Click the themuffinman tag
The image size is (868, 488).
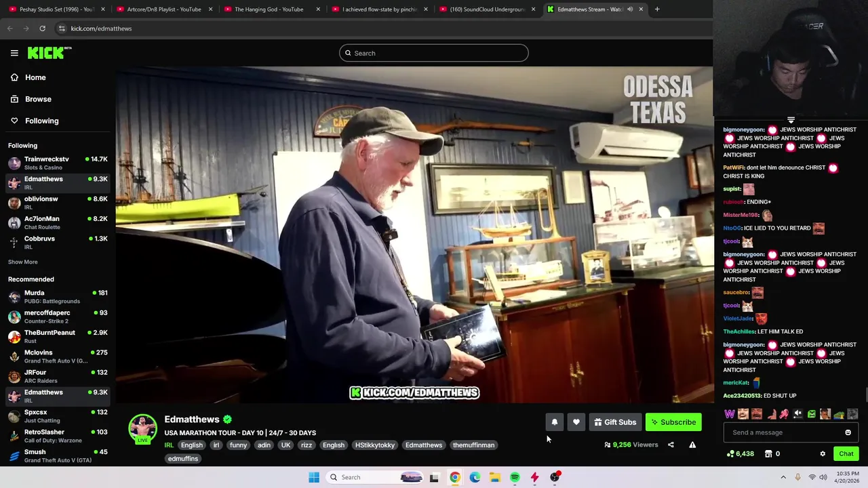pyautogui.click(x=473, y=445)
